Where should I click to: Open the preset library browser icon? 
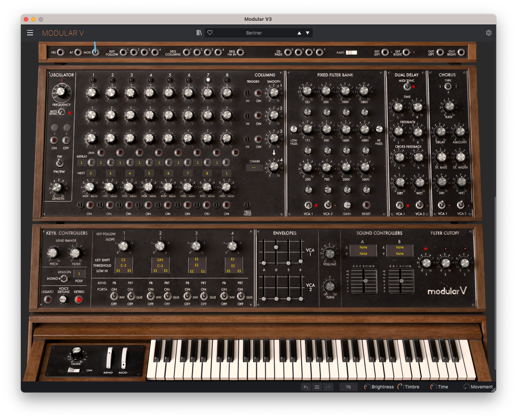[x=199, y=33]
